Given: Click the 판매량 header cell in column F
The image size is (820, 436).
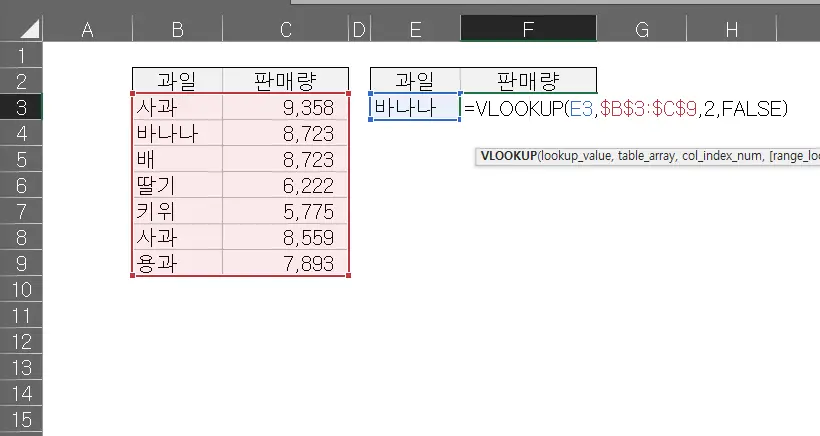Looking at the screenshot, I should [x=528, y=81].
